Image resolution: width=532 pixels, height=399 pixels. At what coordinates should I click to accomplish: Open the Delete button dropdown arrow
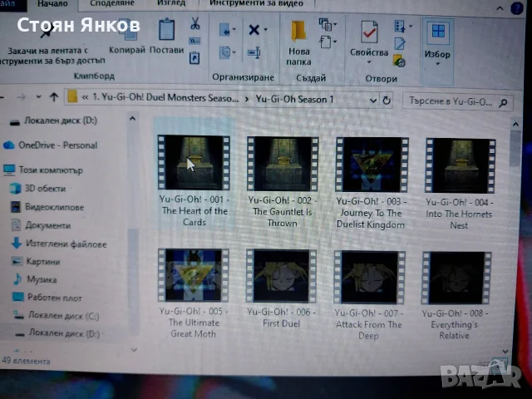tap(265, 30)
